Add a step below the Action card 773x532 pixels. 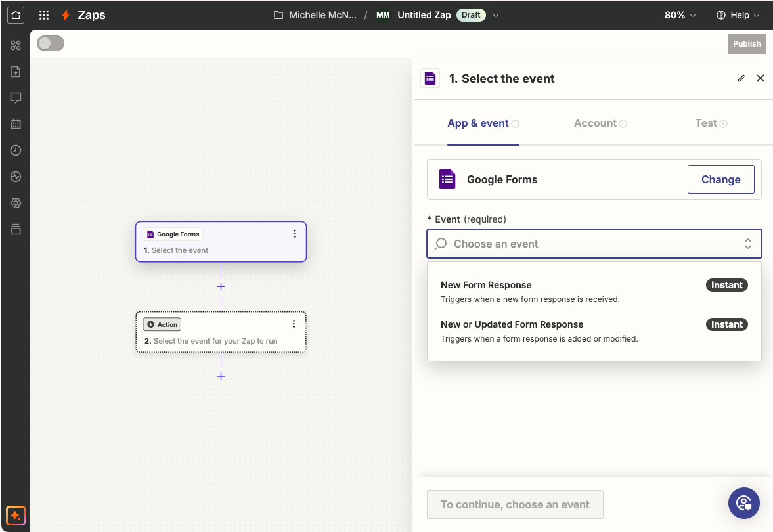pos(221,376)
